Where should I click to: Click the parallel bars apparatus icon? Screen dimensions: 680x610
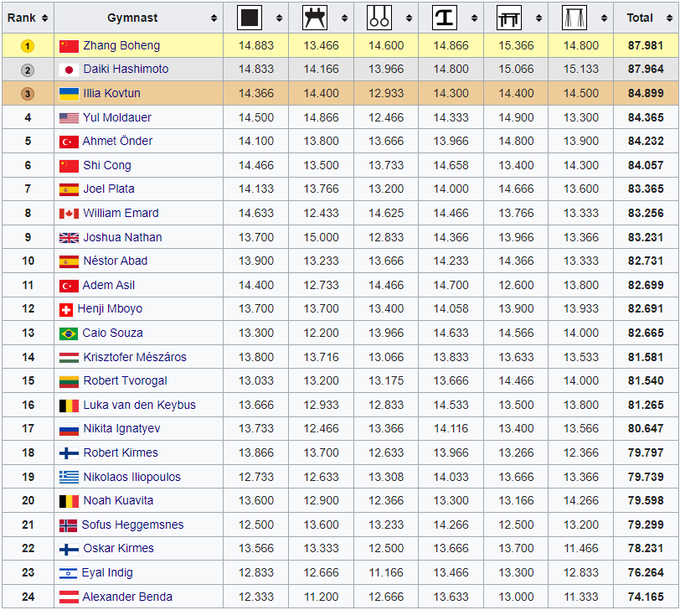pos(510,18)
